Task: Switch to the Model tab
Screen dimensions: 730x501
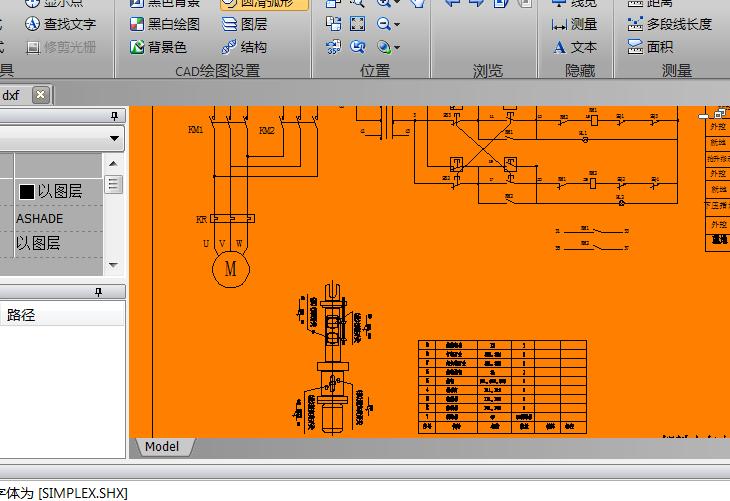Action: pos(162,447)
